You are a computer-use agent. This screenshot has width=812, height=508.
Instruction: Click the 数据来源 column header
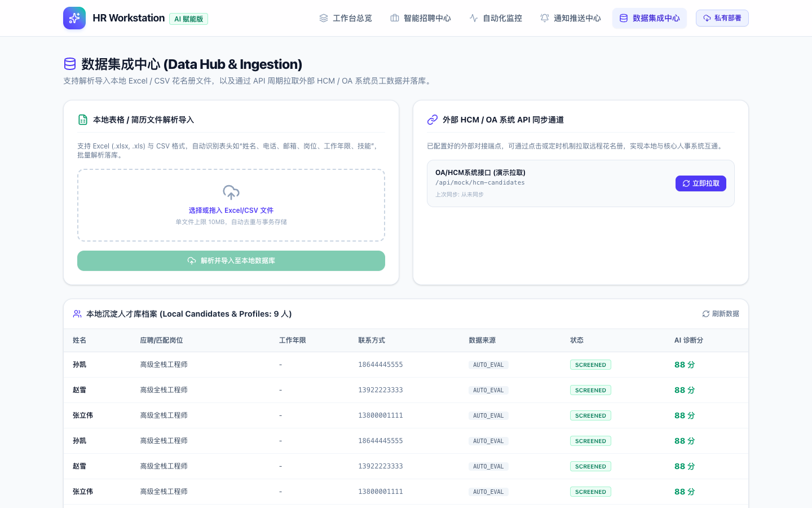[482, 340]
